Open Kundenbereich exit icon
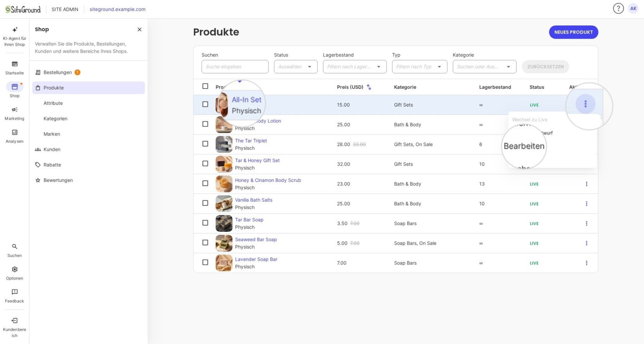 pyautogui.click(x=14, y=321)
